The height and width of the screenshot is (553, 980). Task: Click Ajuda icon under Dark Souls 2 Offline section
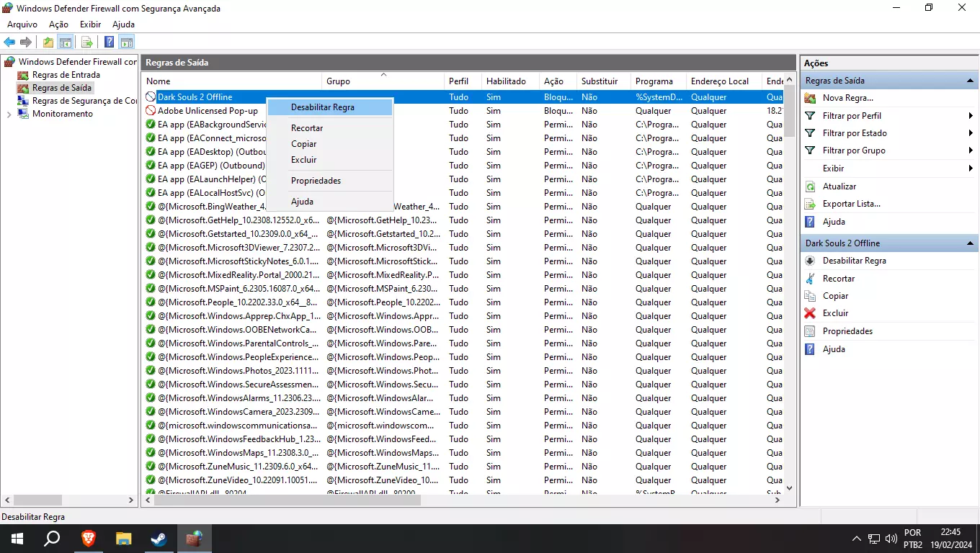[810, 349]
